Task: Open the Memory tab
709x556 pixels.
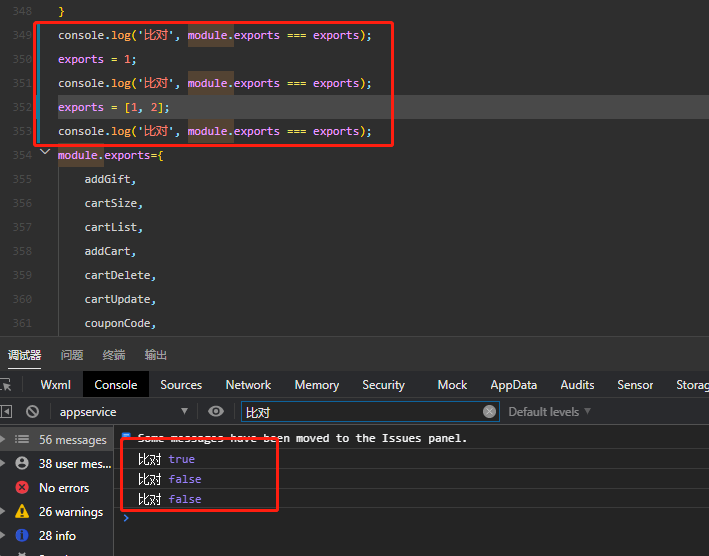Action: [317, 385]
